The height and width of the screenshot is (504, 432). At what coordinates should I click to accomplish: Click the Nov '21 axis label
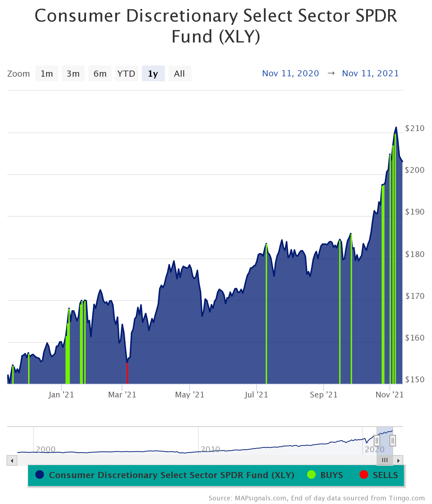point(390,395)
